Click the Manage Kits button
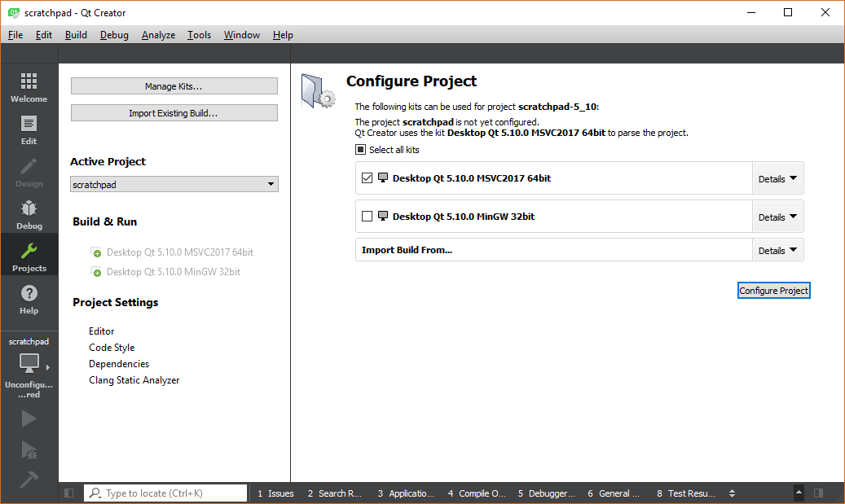Image resolution: width=845 pixels, height=504 pixels. (174, 86)
